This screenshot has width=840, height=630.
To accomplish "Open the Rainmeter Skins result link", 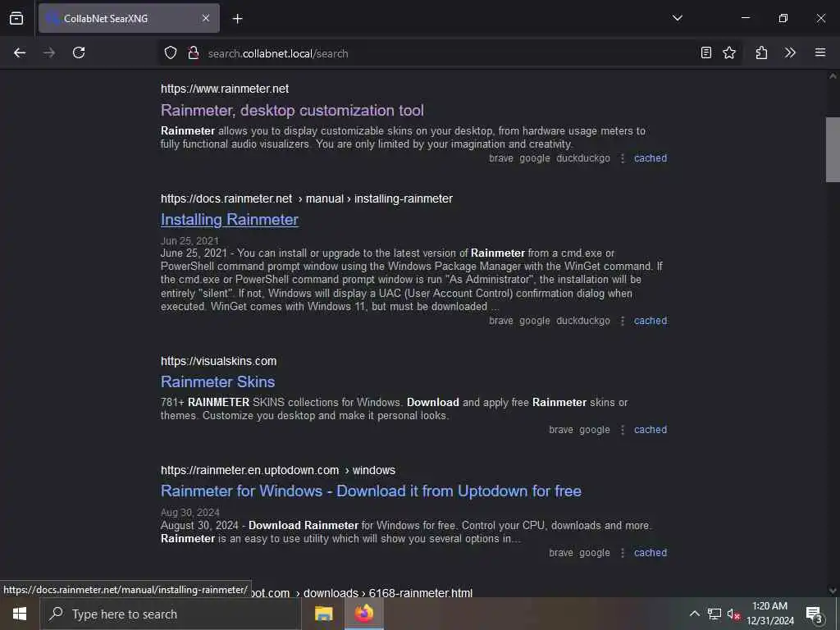I will click(217, 382).
